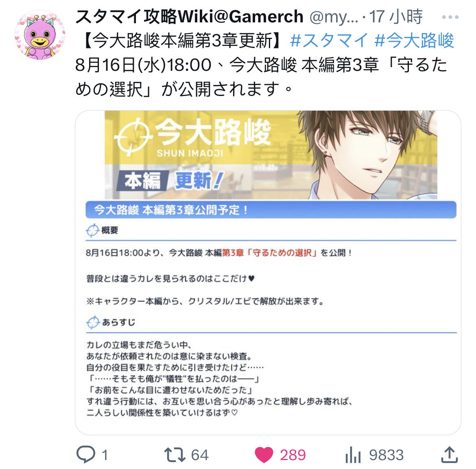Click the 9833 views count
This screenshot has height=469, width=476.
pyautogui.click(x=386, y=455)
